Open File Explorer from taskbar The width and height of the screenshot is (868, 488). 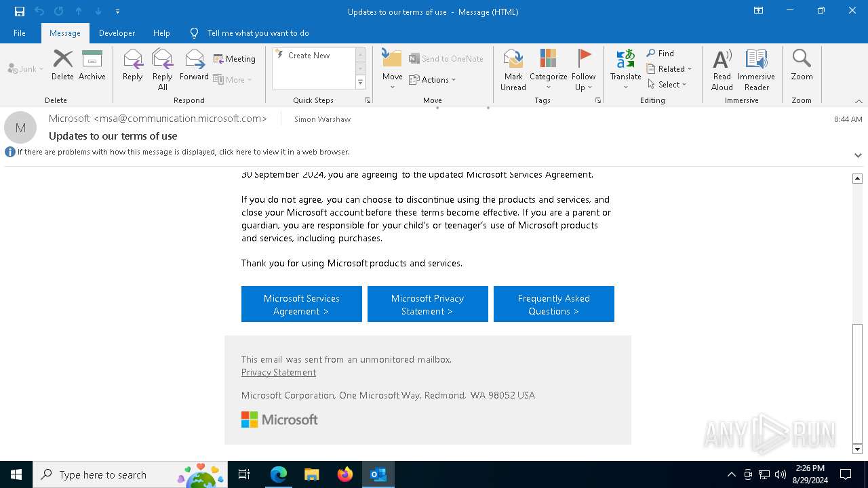tap(312, 474)
